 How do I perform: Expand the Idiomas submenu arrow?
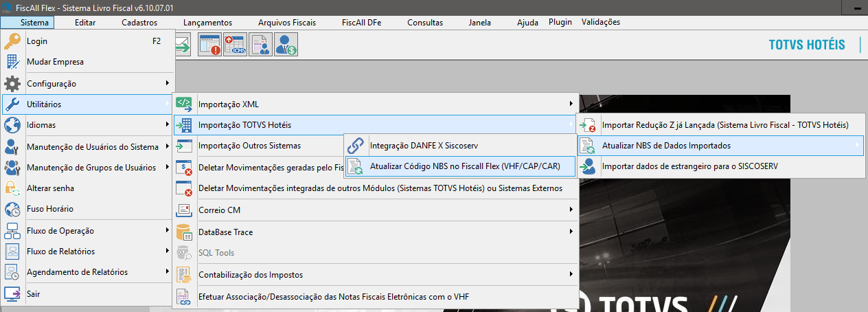[167, 125]
